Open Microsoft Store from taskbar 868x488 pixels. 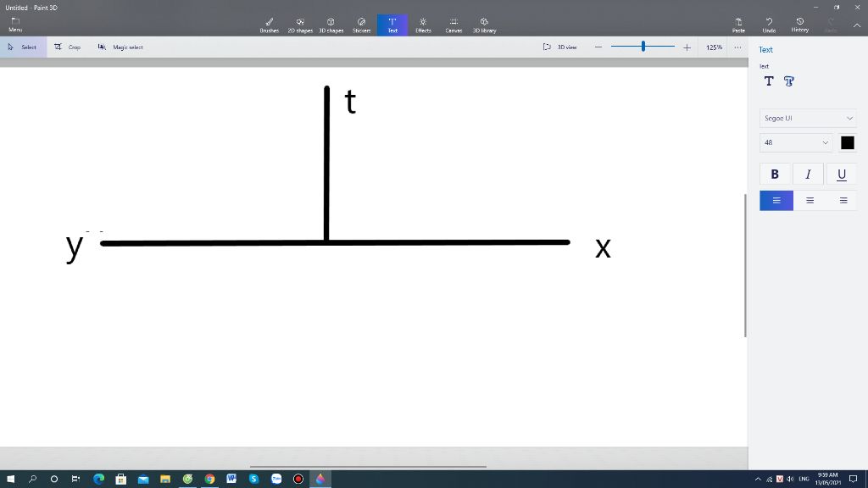point(120,480)
